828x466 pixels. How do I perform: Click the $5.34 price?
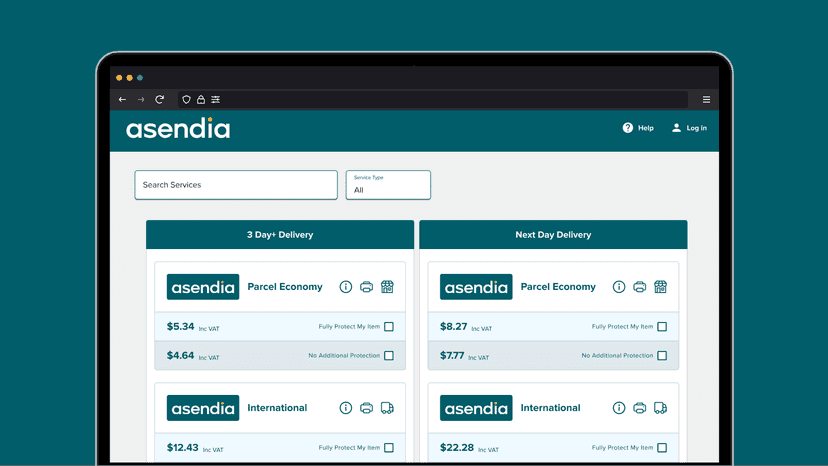tap(181, 327)
